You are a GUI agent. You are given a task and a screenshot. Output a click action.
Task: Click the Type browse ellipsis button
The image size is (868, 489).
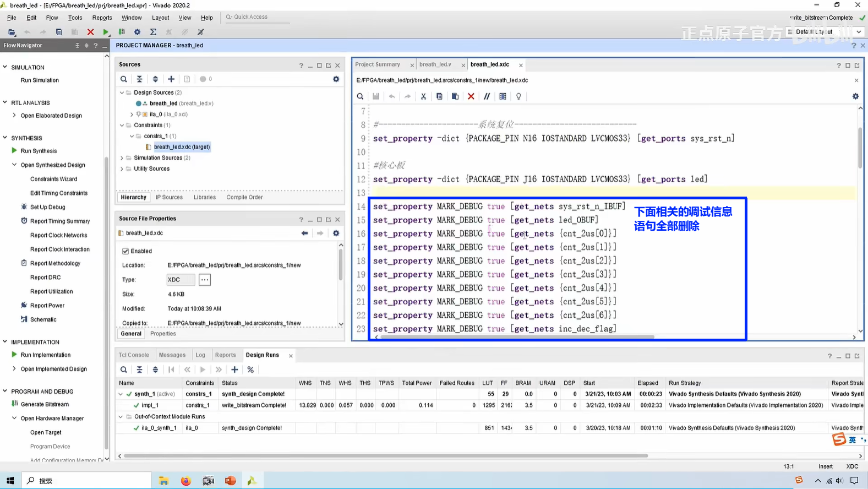[205, 280]
